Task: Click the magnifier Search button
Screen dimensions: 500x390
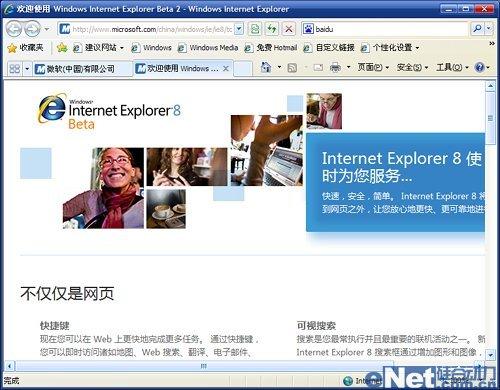Action: 478,29
